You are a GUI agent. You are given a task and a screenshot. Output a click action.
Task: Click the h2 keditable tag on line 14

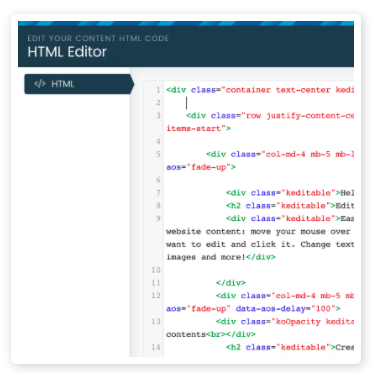290,347
